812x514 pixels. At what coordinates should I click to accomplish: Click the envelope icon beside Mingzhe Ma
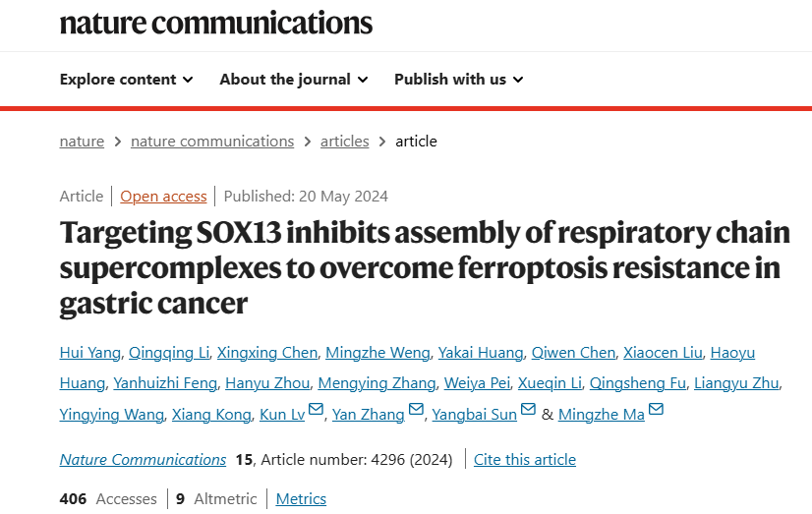click(656, 409)
